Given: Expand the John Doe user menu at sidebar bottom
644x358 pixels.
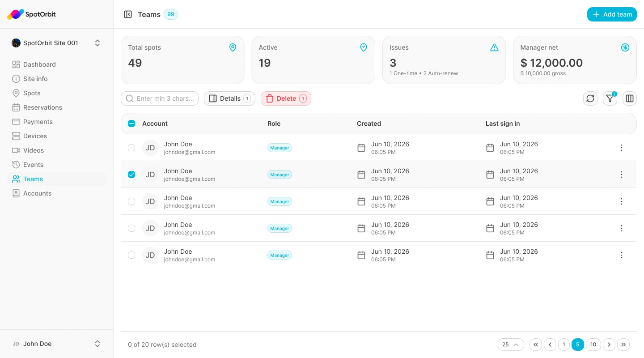Looking at the screenshot, I should 56,344.
